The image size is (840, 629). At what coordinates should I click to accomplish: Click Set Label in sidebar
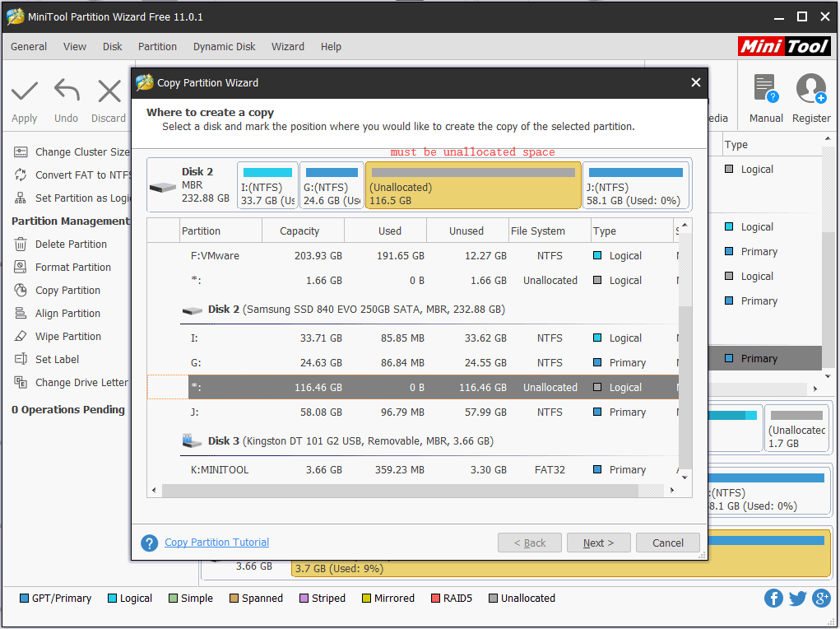pyautogui.click(x=47, y=360)
